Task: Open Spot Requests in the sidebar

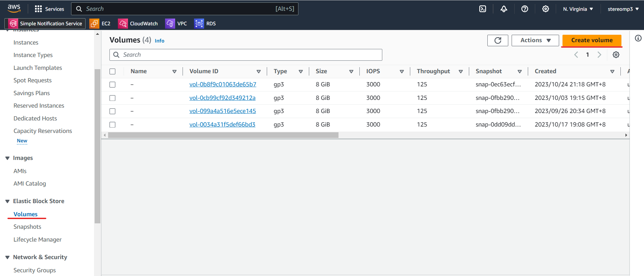Action: point(33,80)
